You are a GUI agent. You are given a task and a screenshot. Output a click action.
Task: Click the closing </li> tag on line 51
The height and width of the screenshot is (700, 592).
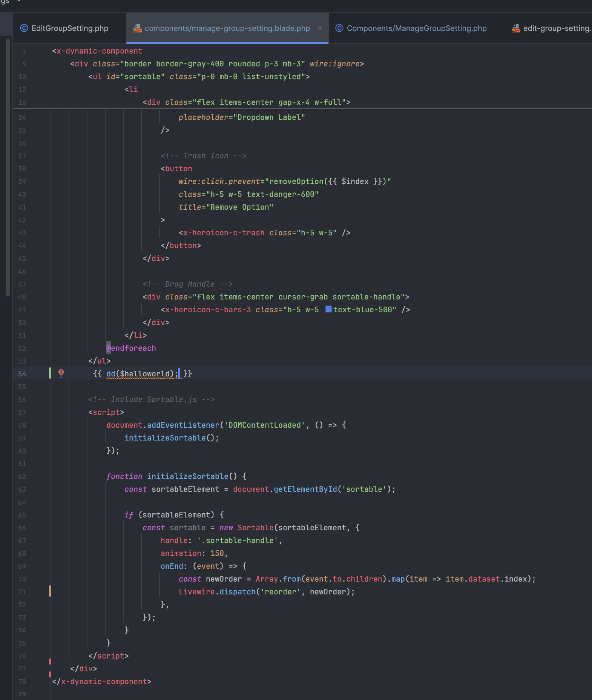pos(136,335)
